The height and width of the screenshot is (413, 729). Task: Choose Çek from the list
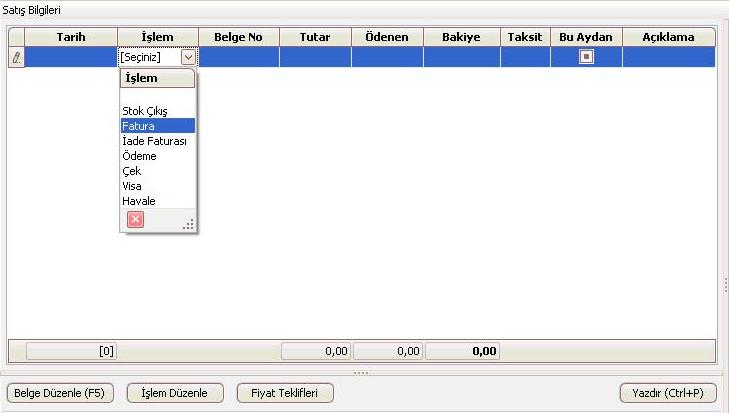click(158, 171)
